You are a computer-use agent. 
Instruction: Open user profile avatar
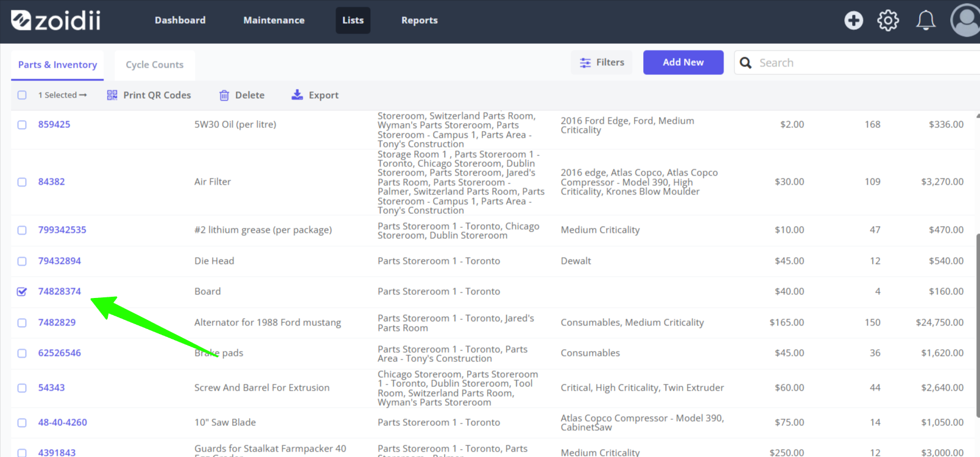pos(965,21)
